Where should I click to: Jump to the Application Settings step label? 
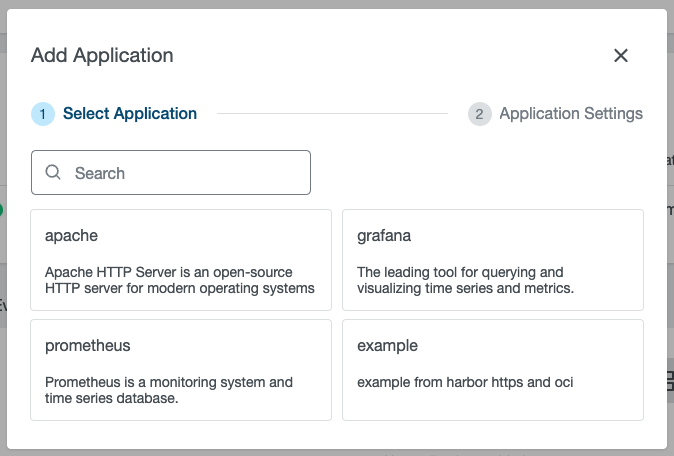pos(571,114)
